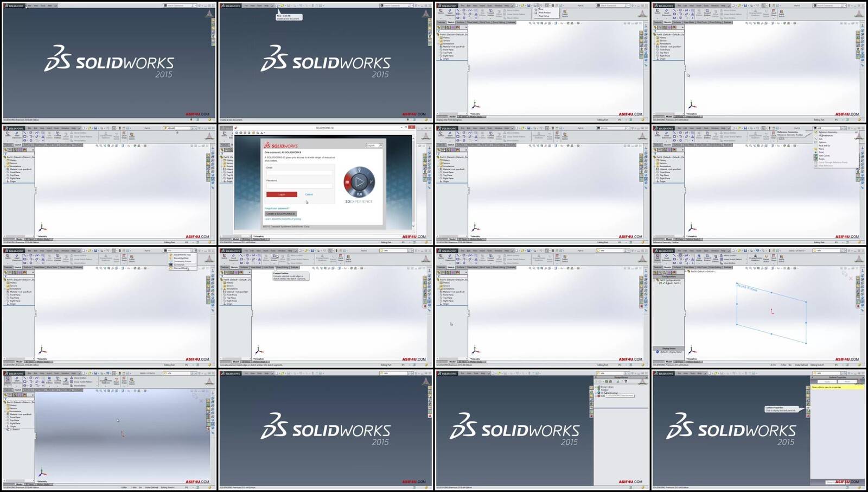The image size is (868, 492).
Task: Click the New icon under New (Ctrl+N) tooltip
Action: [x=277, y=5]
